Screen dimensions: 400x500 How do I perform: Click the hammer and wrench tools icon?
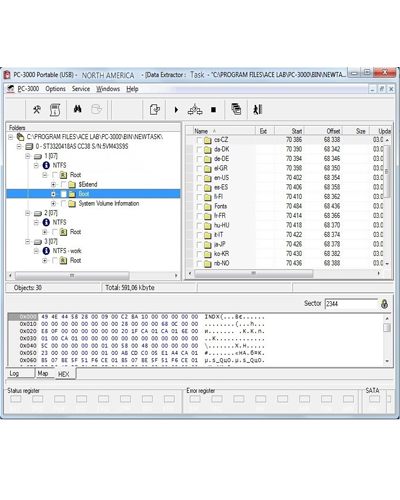coord(37,109)
